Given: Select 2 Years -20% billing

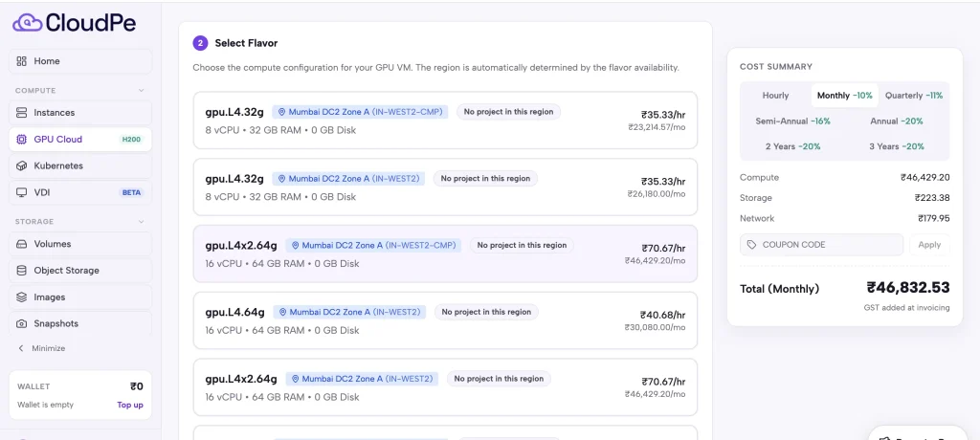Looking at the screenshot, I should coord(792,146).
